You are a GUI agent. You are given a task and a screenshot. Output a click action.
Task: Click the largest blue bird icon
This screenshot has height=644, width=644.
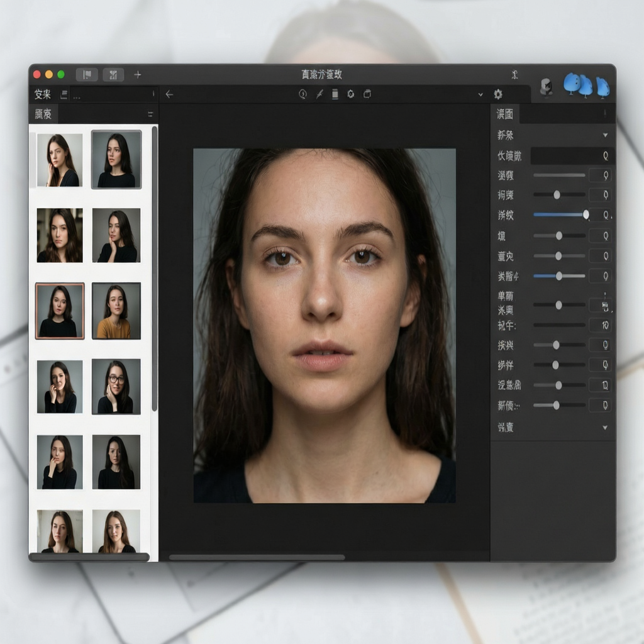[572, 84]
